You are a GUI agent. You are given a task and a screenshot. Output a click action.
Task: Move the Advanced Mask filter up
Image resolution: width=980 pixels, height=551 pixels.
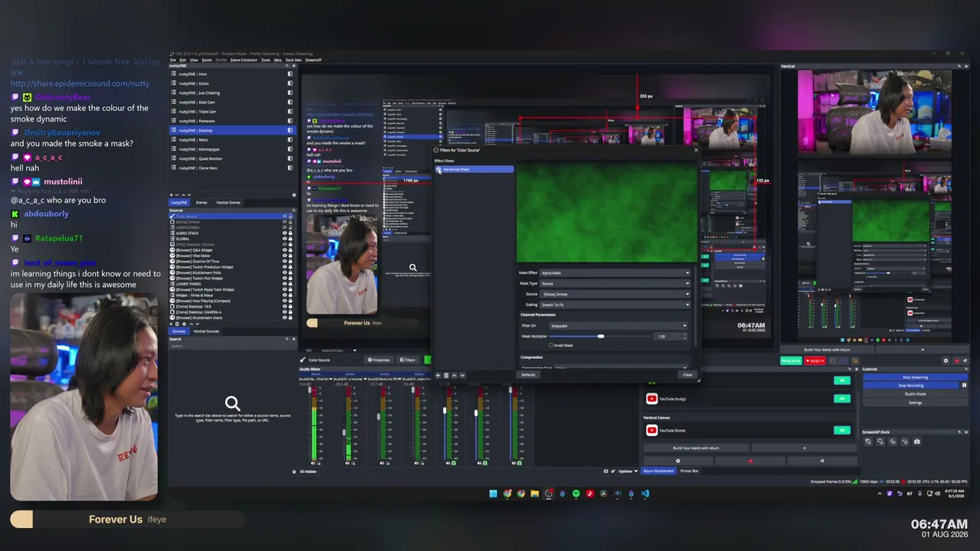454,375
